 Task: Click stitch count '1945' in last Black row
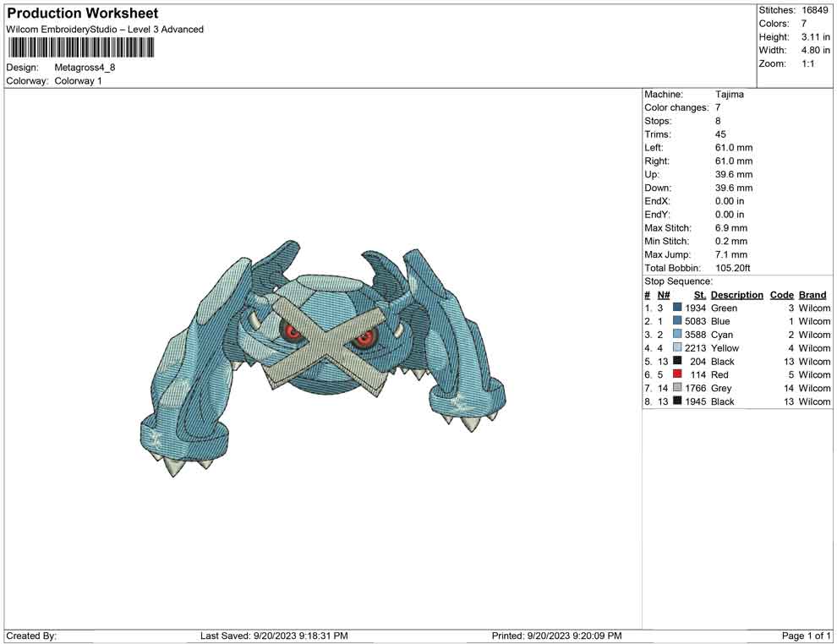tap(696, 401)
